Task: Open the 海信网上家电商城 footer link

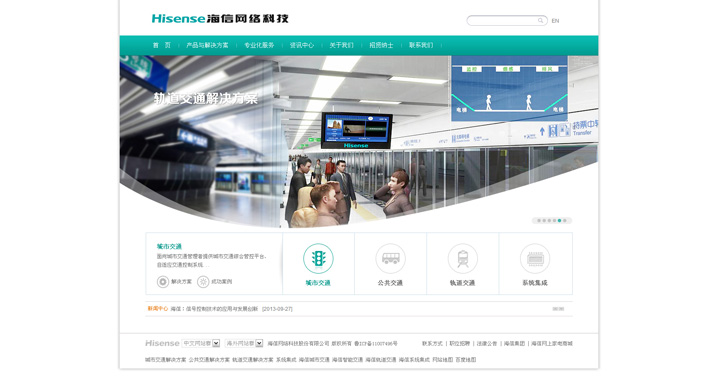Action: coord(552,344)
